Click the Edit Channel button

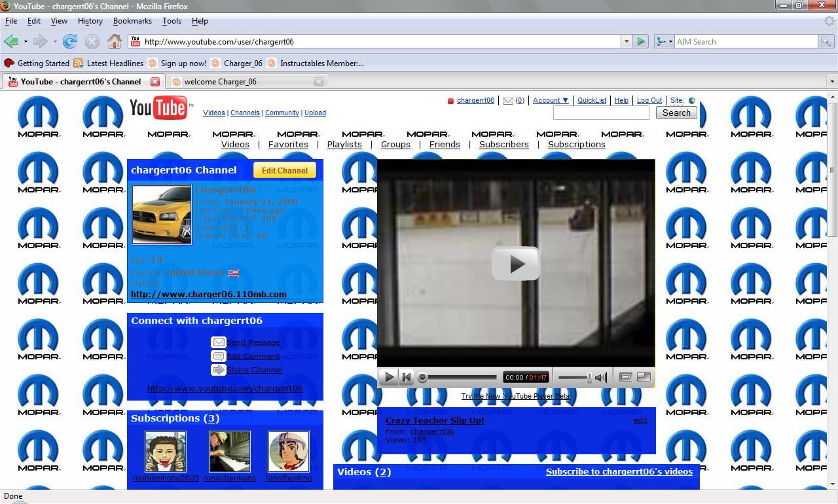coord(284,170)
